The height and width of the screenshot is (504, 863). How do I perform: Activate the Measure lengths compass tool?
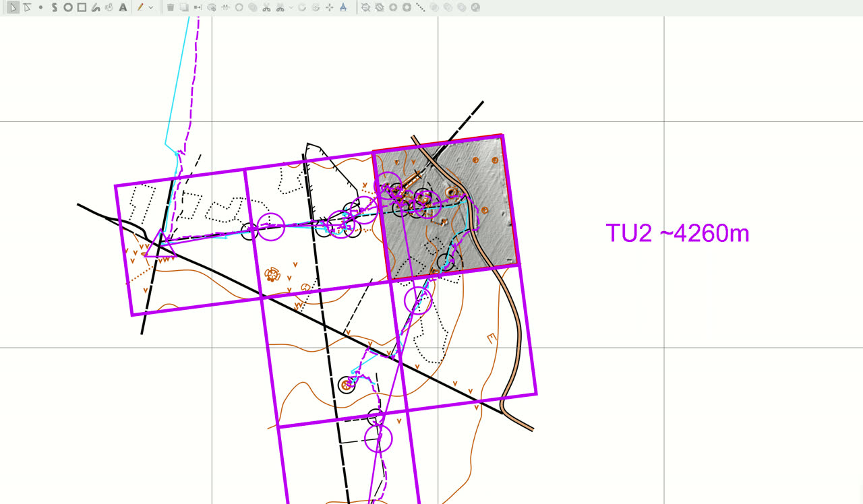tap(343, 7)
